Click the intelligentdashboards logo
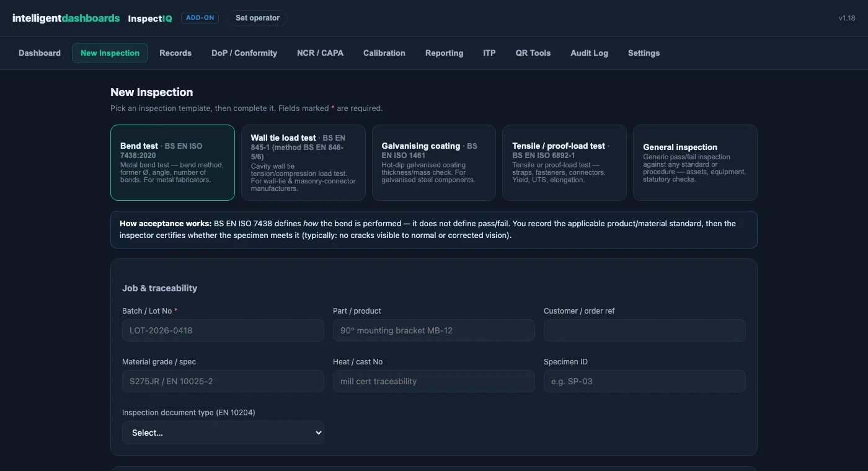 tap(66, 18)
